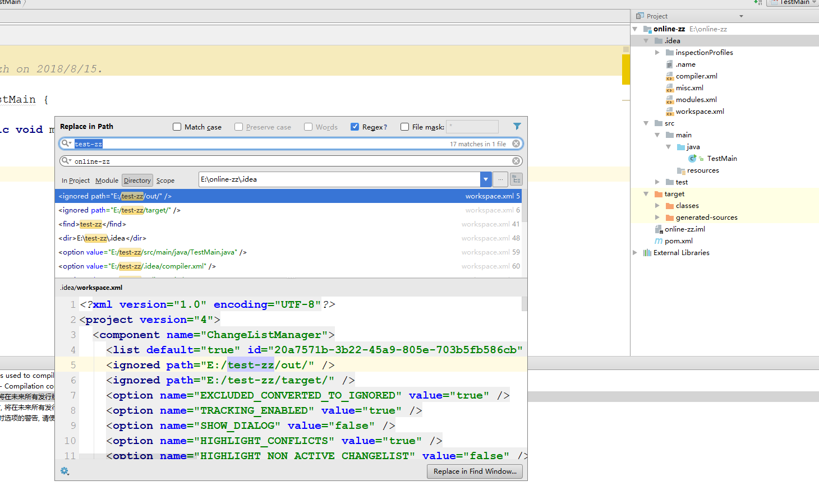Select External Libraries icon
The image size is (819, 504).
point(647,253)
